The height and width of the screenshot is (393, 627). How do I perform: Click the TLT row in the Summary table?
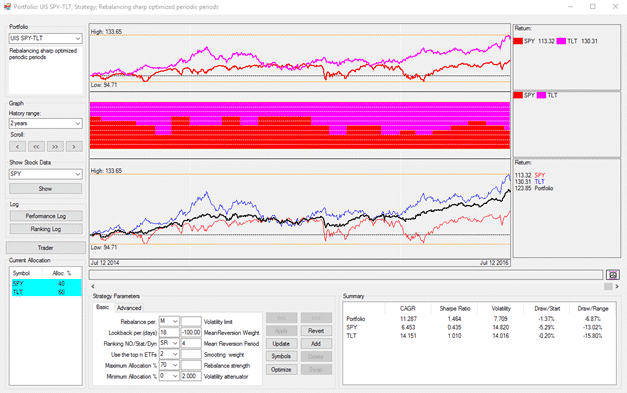click(479, 336)
